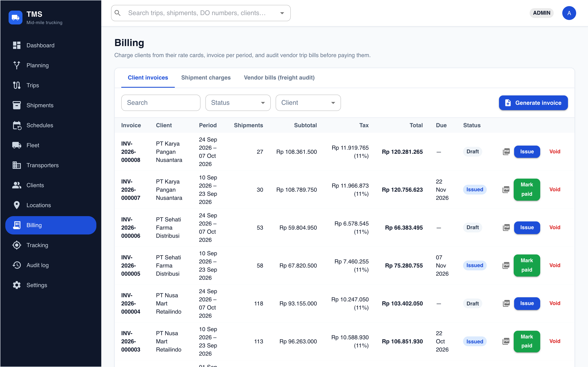Open the Audit log history icon
The image size is (588, 367).
coord(17,265)
